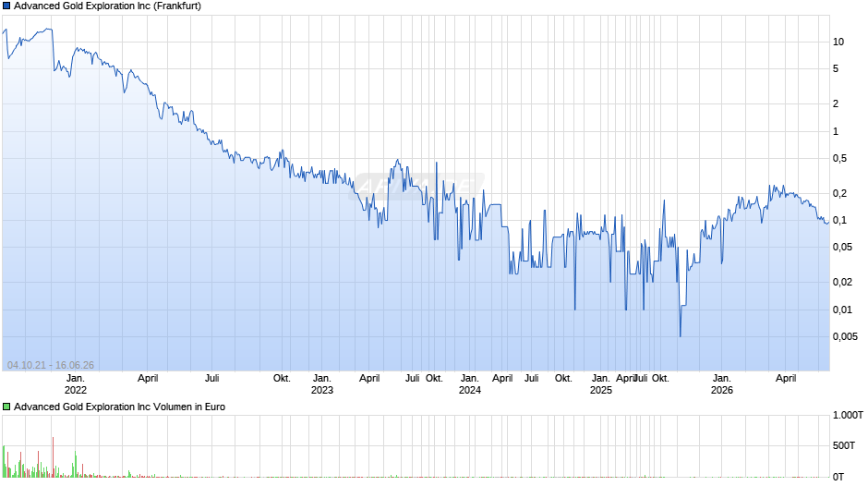Click the 'Jan. 2023' x-axis label
Viewport: 868px width, 486px height.
pyautogui.click(x=322, y=384)
